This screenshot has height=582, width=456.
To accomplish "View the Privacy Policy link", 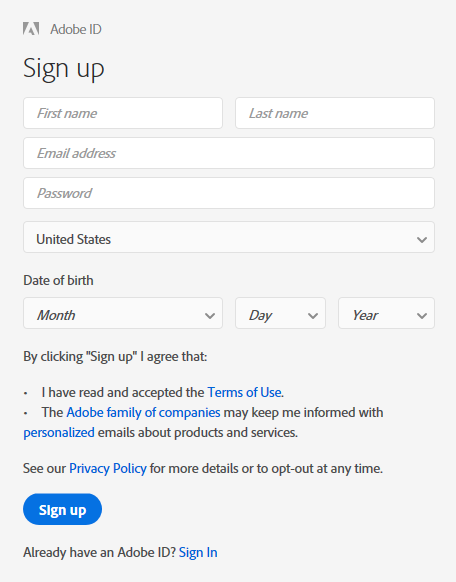I will [x=108, y=468].
